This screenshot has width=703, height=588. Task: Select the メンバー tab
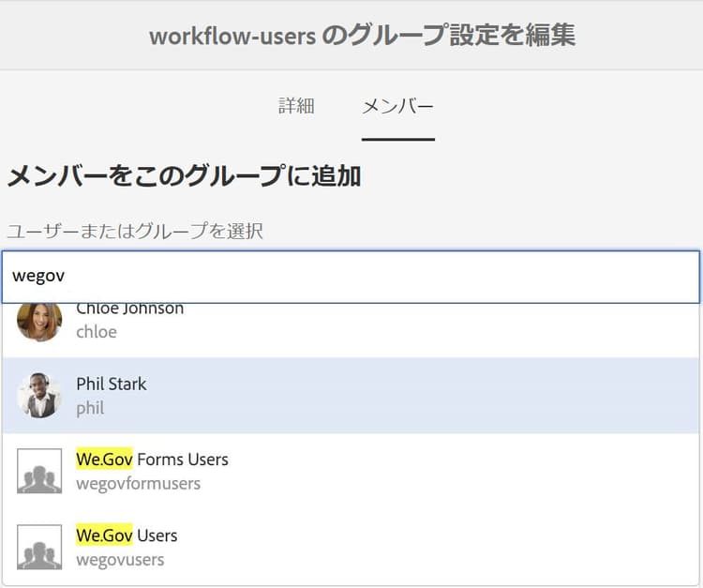tap(398, 107)
